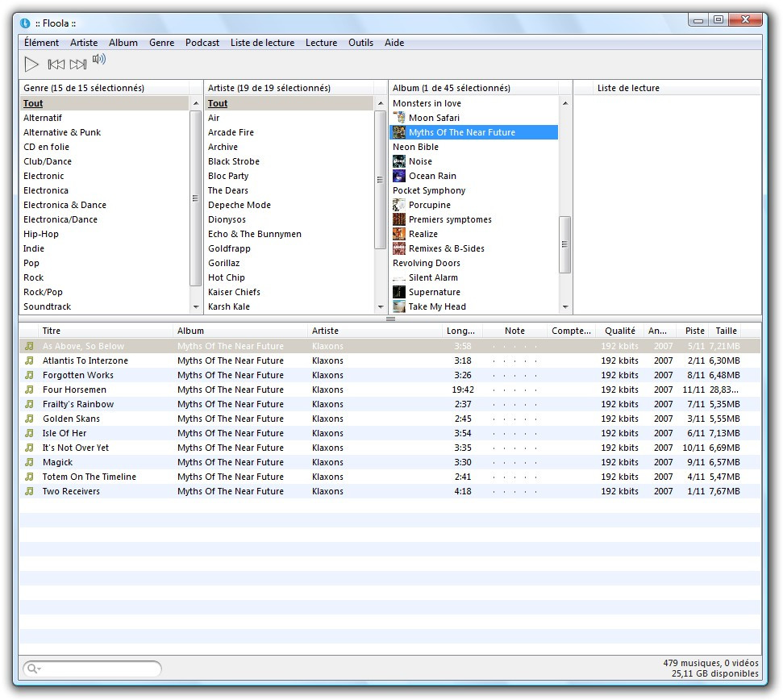The width and height of the screenshot is (783, 700).
Task: Click the music note icon beside Magick
Action: click(29, 462)
